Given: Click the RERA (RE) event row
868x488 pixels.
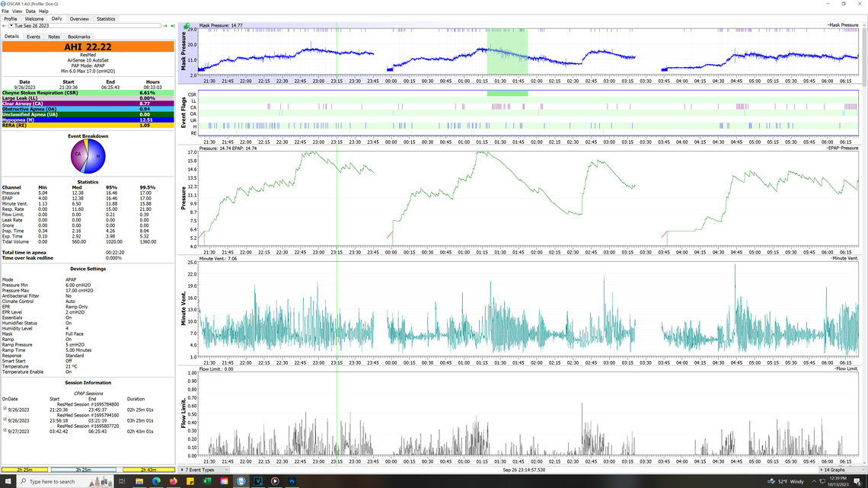Looking at the screenshot, I should (x=88, y=125).
